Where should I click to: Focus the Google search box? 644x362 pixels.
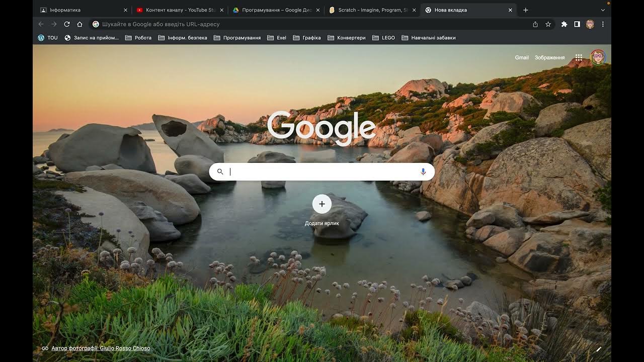point(322,172)
